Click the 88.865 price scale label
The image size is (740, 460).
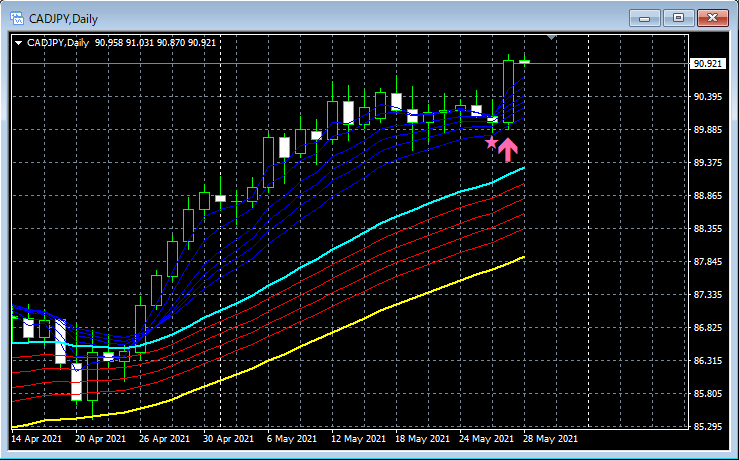coord(707,196)
